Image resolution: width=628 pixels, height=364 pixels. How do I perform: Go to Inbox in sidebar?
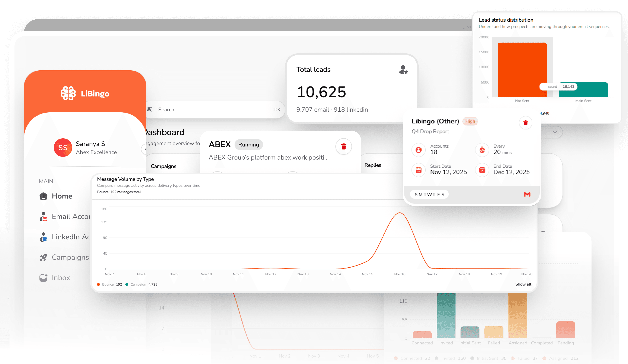click(61, 278)
